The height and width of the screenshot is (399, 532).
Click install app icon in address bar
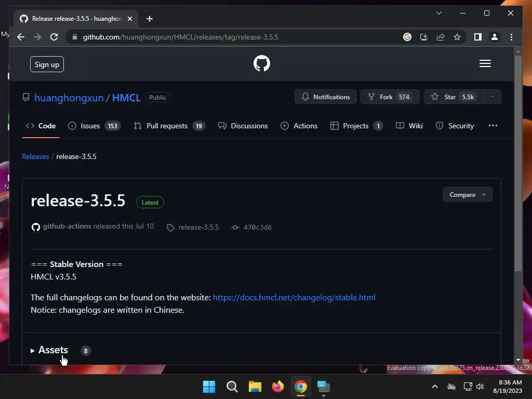(x=424, y=37)
